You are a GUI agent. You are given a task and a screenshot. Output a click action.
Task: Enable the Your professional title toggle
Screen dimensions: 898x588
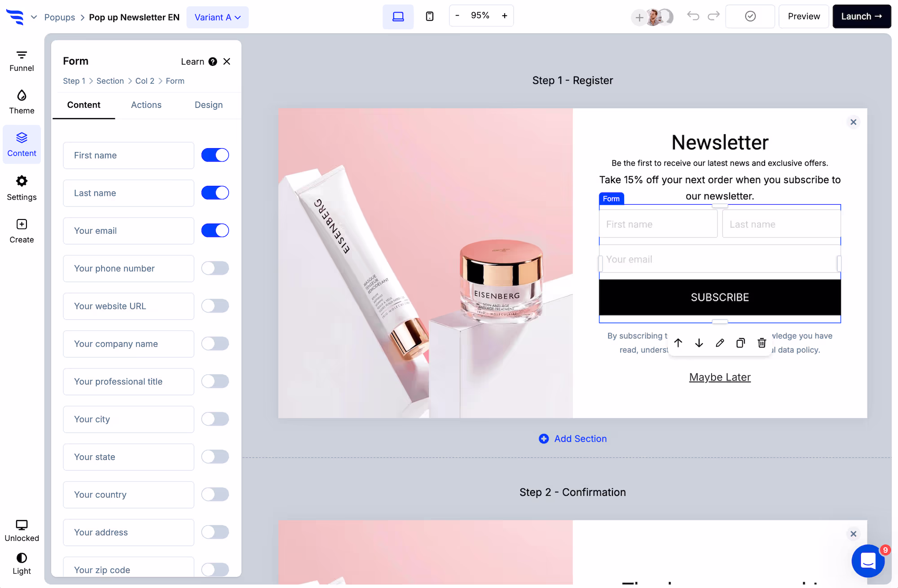pos(215,382)
